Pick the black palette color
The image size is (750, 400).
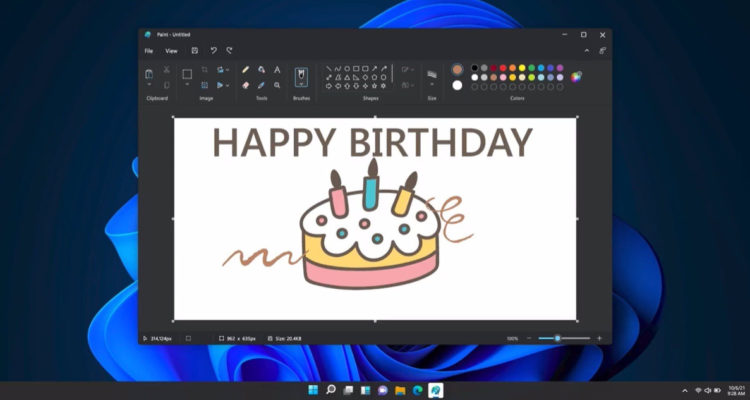pos(474,68)
